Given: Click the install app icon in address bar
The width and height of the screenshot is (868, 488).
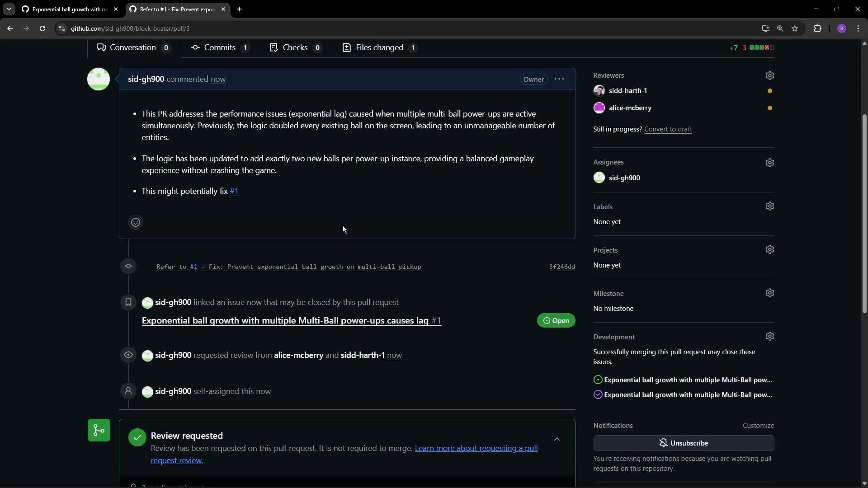Looking at the screenshot, I should pos(765,28).
